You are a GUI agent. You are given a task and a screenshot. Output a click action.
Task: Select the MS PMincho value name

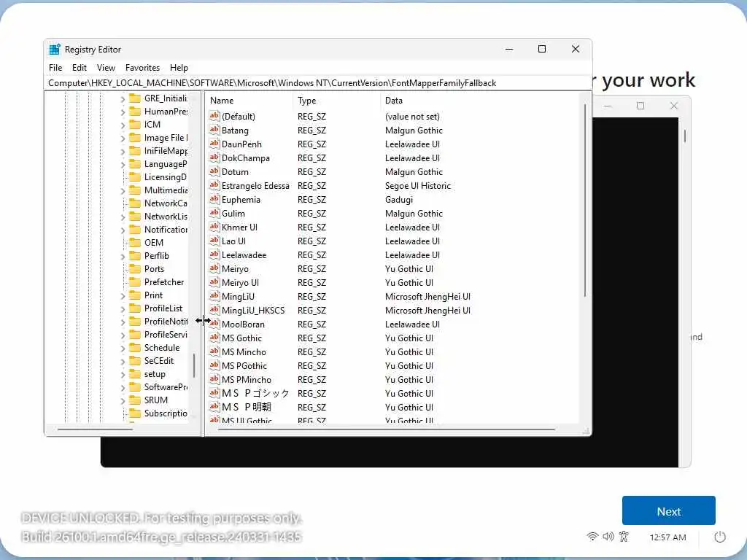tap(247, 379)
